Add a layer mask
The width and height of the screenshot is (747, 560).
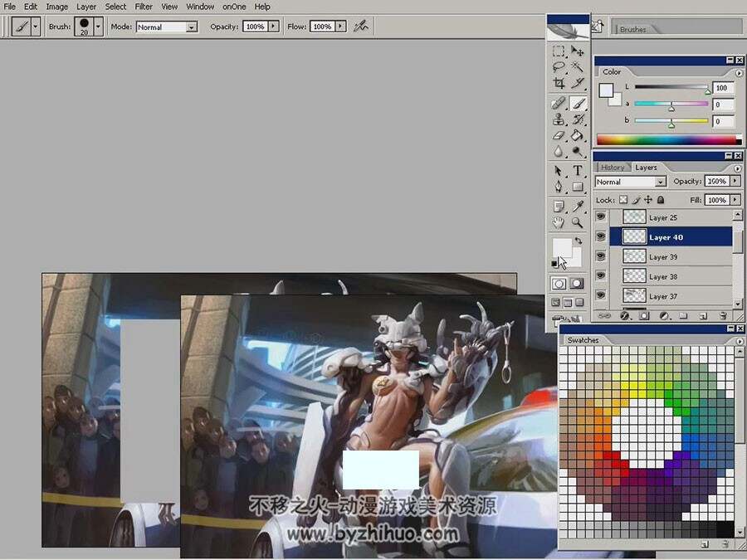(x=644, y=315)
